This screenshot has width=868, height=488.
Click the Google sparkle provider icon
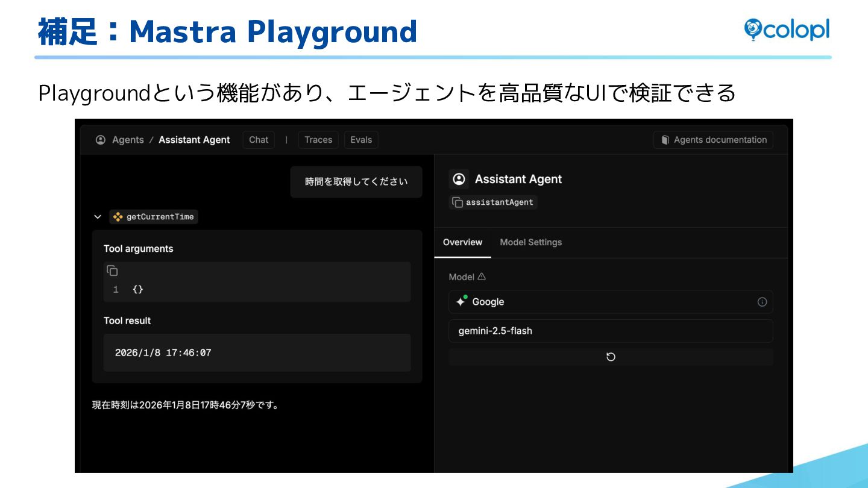(x=462, y=301)
